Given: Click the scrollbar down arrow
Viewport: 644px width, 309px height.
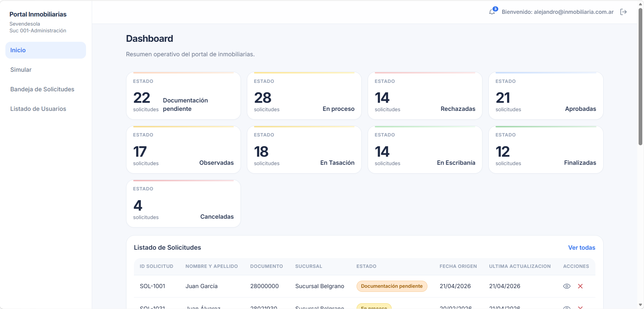Looking at the screenshot, I should point(640,305).
